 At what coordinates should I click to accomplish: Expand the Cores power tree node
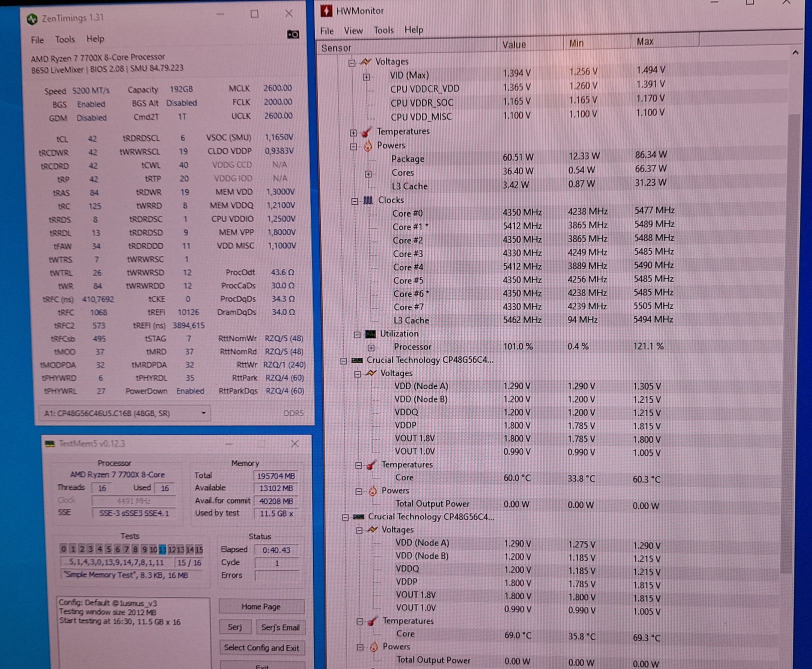coord(368,174)
